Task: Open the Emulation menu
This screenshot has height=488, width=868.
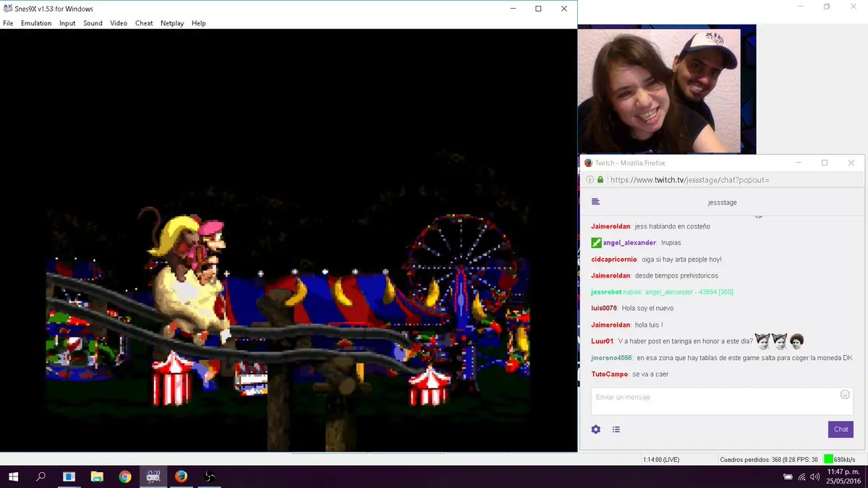Action: coord(36,23)
